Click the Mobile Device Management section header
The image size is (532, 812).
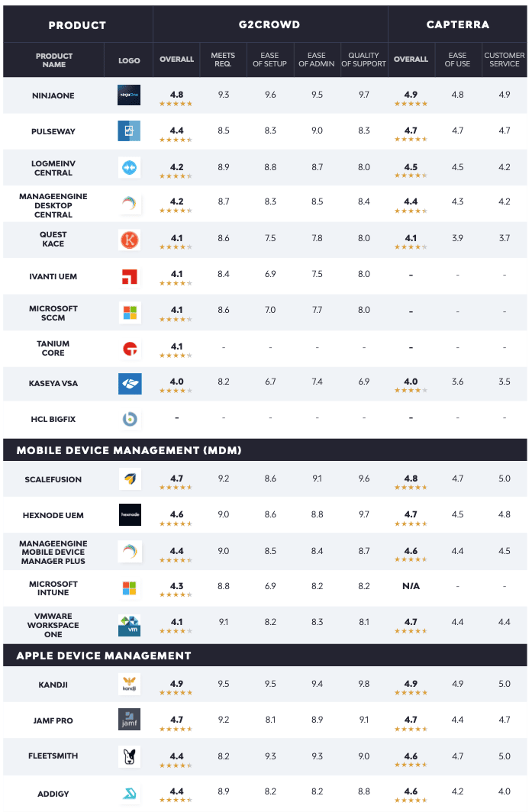click(129, 450)
